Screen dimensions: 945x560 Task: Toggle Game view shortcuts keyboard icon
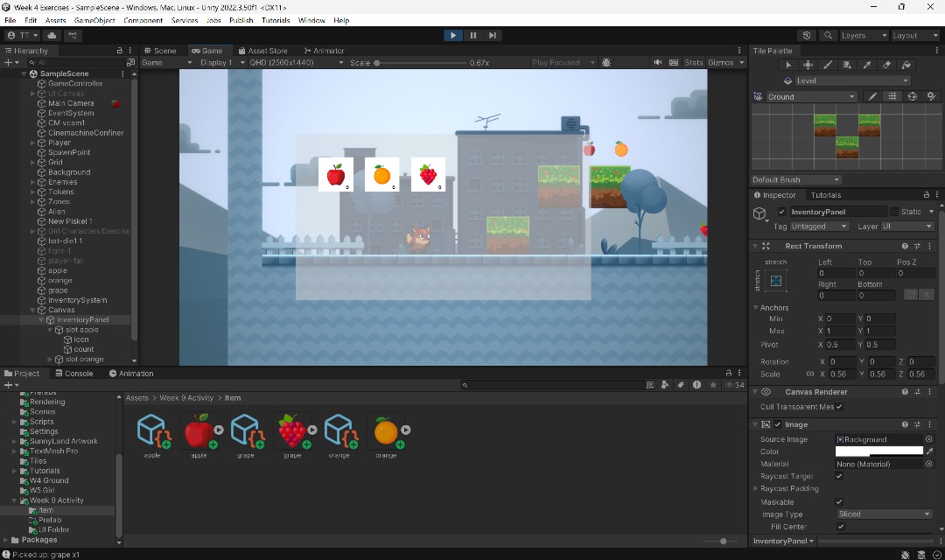[674, 63]
